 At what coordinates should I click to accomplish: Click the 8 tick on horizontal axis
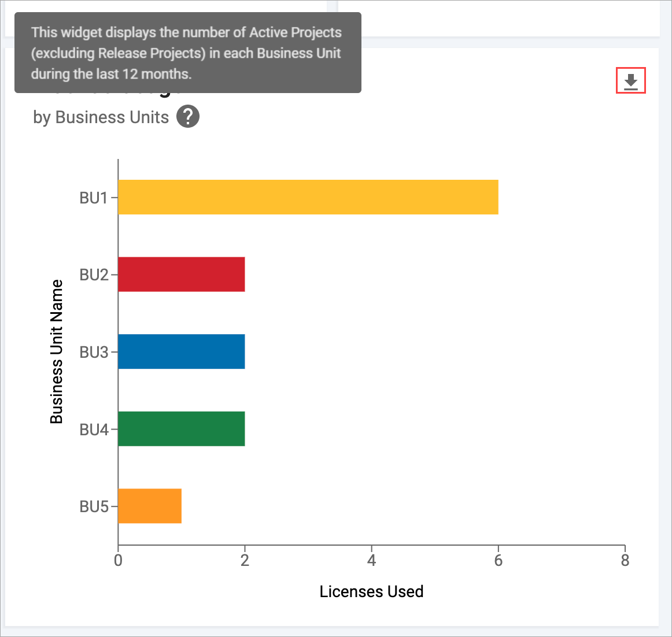[625, 560]
